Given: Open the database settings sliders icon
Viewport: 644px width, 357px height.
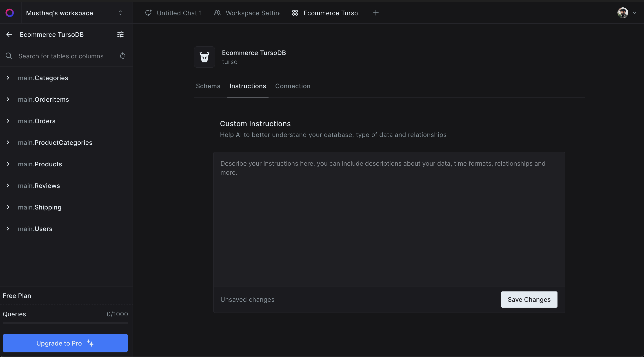Looking at the screenshot, I should point(120,35).
